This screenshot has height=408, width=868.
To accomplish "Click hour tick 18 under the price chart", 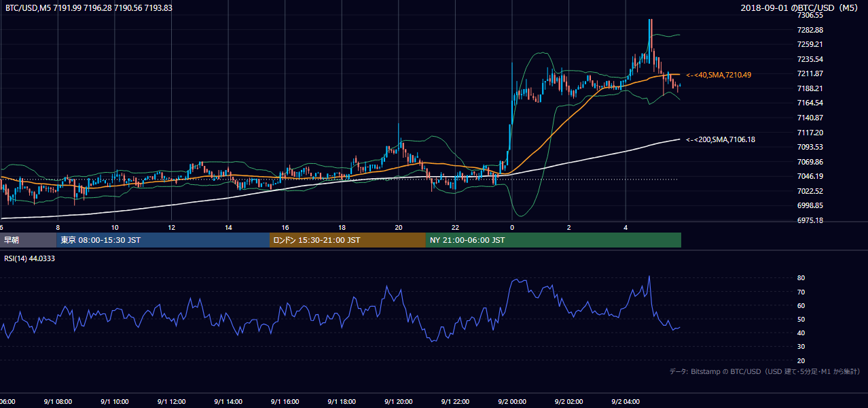I will 342,228.
